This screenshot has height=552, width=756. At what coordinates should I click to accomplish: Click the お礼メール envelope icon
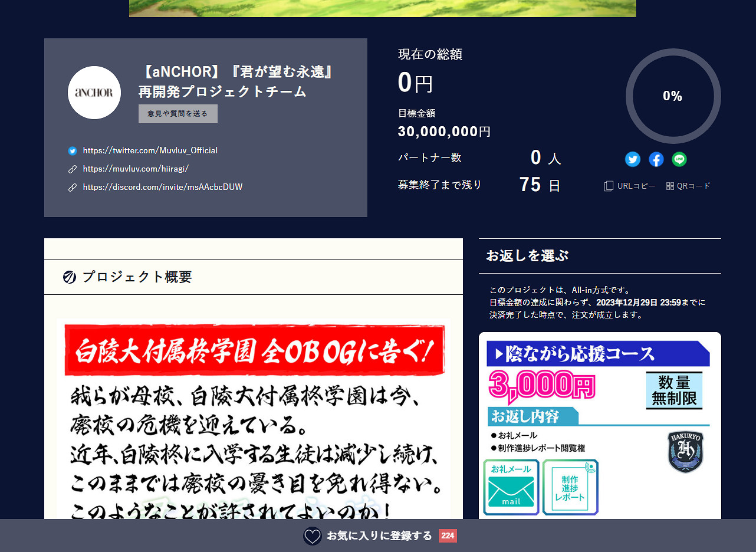coord(511,487)
